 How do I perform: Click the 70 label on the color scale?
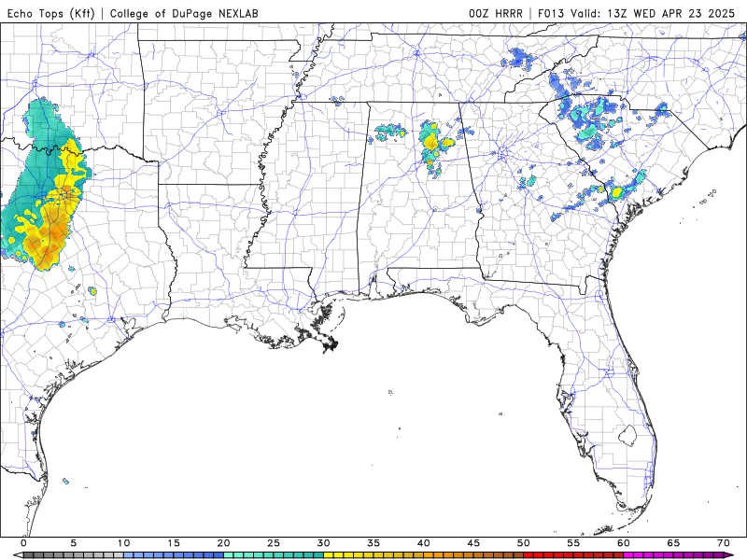tap(723, 543)
